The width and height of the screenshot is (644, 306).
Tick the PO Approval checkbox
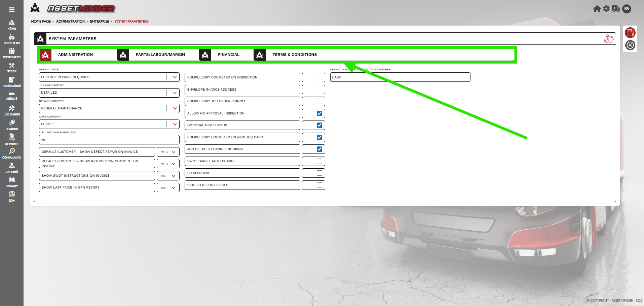pos(319,173)
